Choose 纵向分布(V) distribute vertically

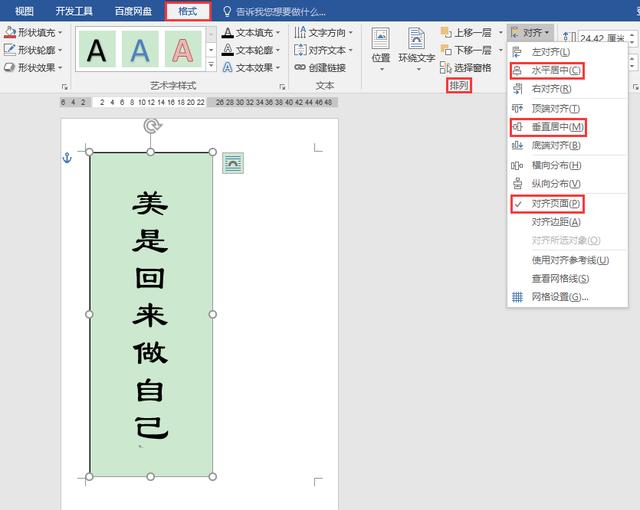coord(567,184)
